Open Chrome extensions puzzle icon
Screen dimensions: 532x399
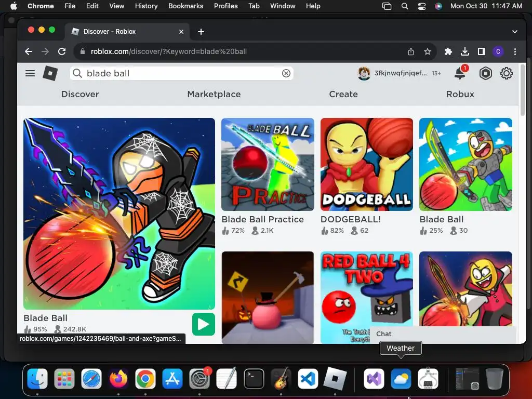(448, 51)
